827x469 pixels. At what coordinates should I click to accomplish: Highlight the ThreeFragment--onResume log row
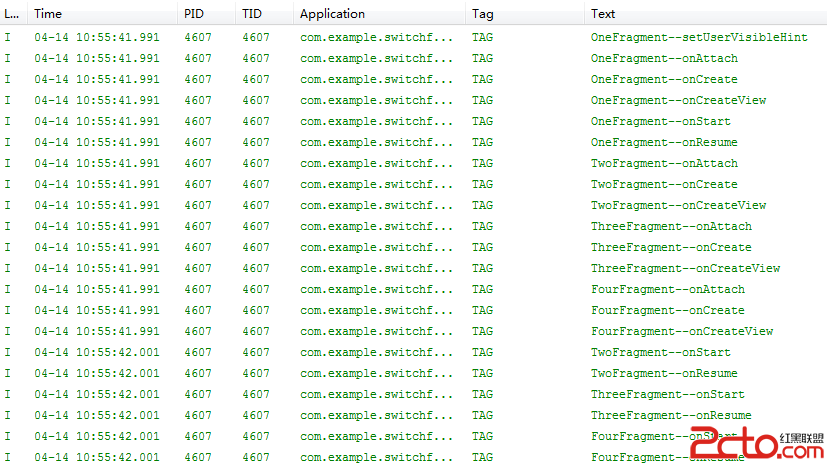[x=670, y=415]
